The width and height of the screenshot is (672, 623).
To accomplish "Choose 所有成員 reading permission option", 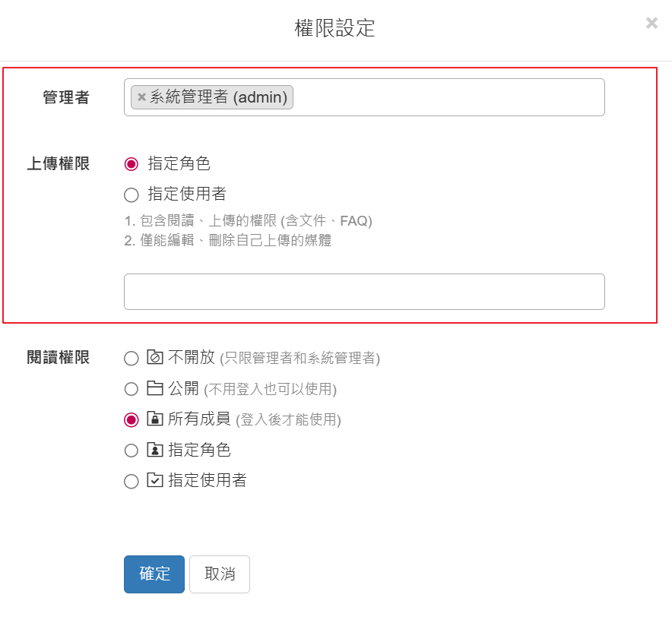I will click(132, 419).
